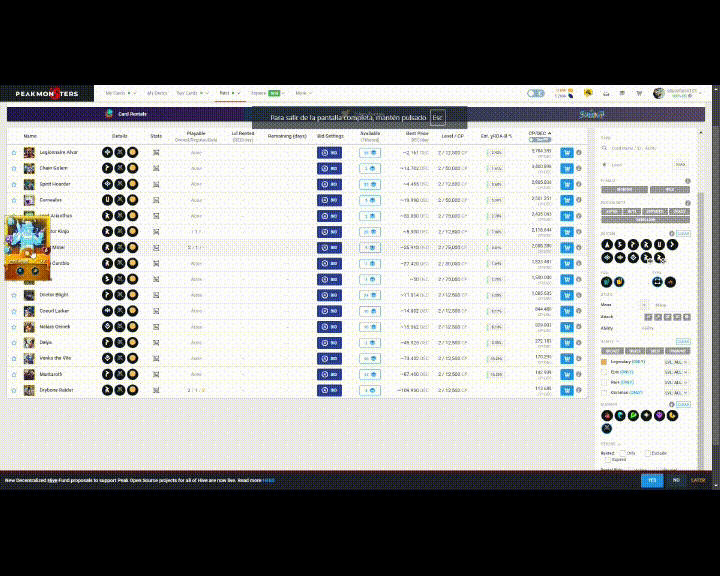Add Spirit Hoarder rental to cart
Viewport: 720px width, 576px height.
coord(567,184)
